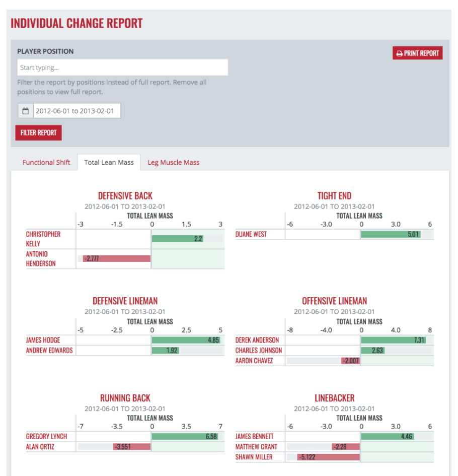
Task: Open Matthew Grant's linebacker entry
Action: pyautogui.click(x=256, y=447)
